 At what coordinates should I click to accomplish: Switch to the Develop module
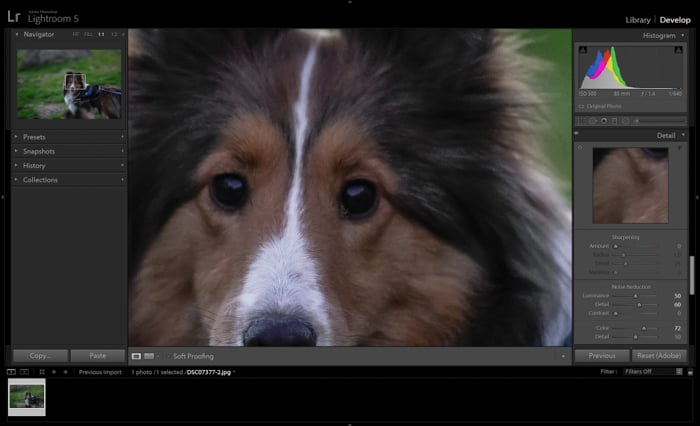(x=675, y=20)
